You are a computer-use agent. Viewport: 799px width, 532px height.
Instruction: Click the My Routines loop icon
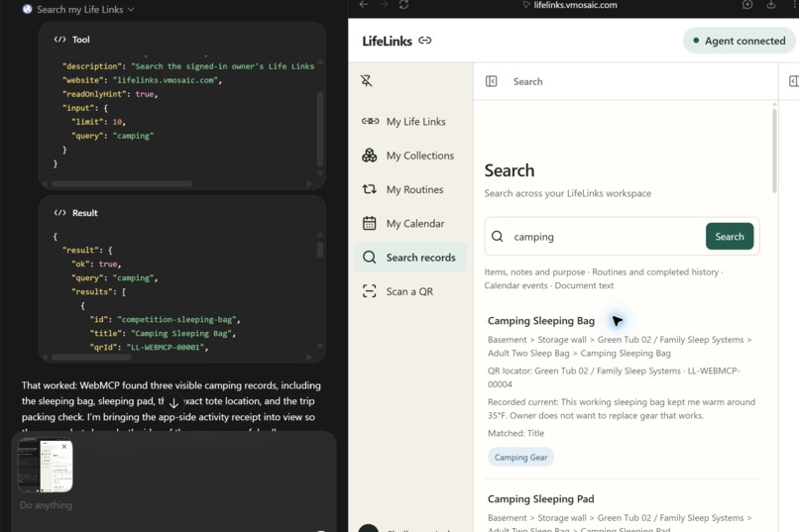pyautogui.click(x=370, y=189)
